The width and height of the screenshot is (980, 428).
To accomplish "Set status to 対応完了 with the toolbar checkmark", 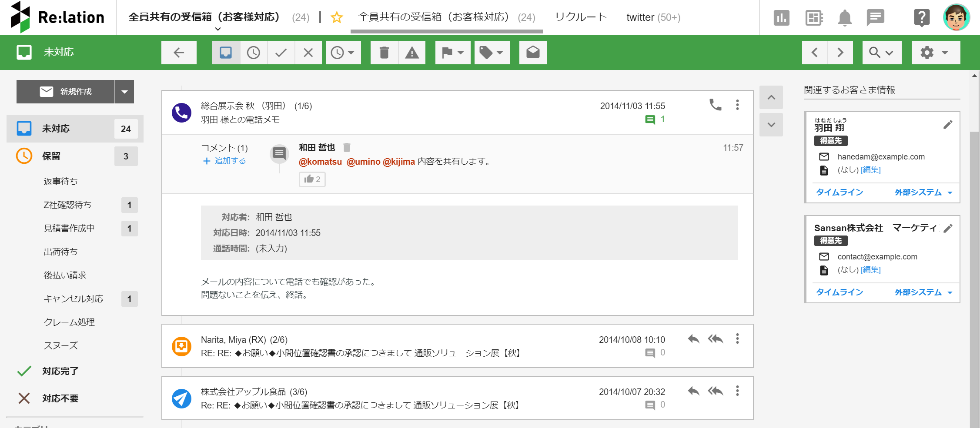I will 281,53.
